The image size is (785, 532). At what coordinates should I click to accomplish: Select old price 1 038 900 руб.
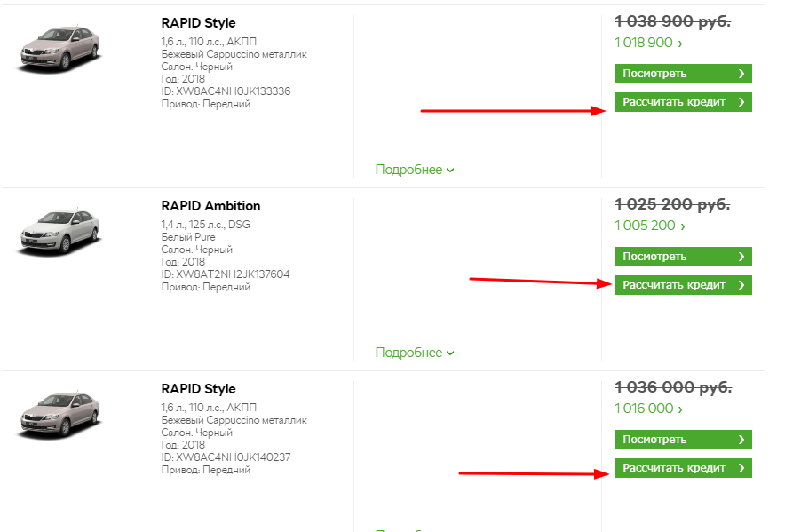coord(672,21)
